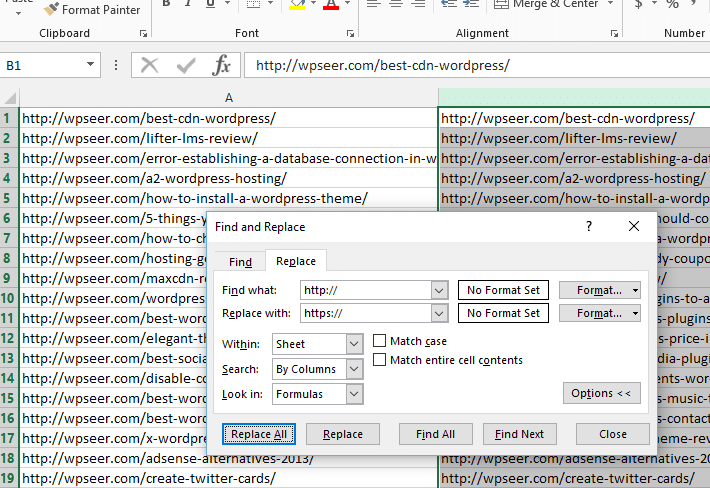
Task: Click the Replace with input field
Action: click(366, 313)
